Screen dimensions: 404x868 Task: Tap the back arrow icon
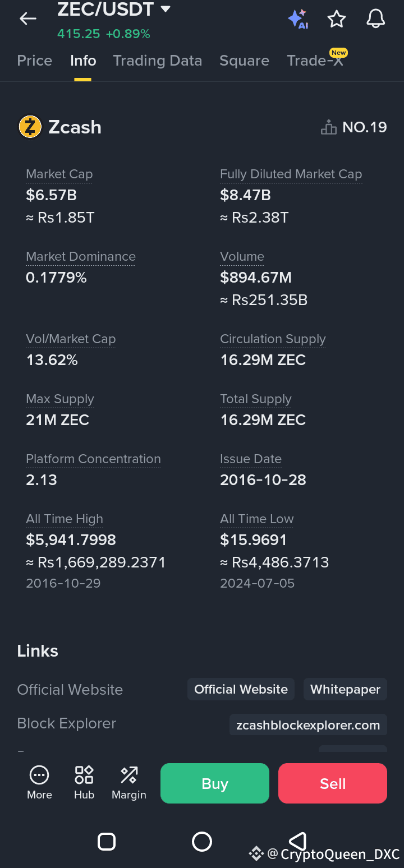pyautogui.click(x=27, y=19)
